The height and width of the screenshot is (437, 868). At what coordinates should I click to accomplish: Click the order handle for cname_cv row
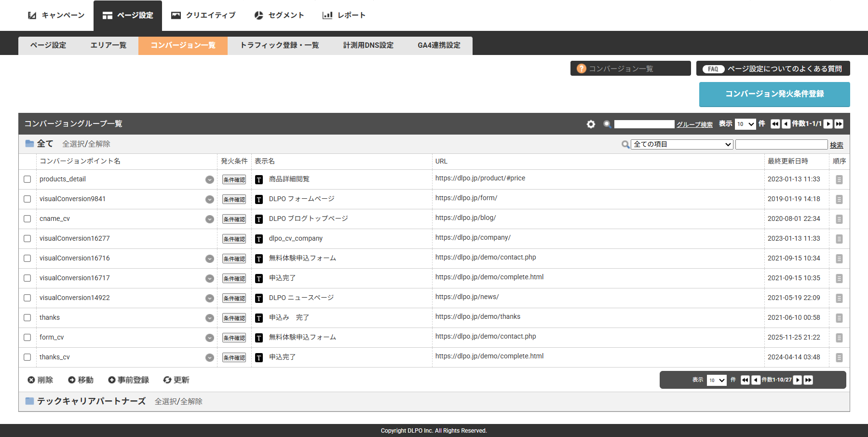click(x=839, y=219)
